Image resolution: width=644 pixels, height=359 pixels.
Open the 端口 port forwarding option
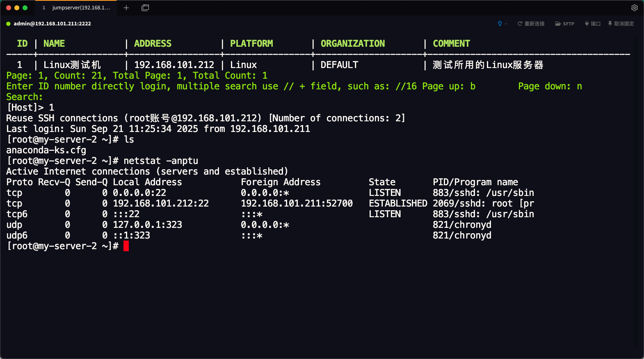(593, 24)
